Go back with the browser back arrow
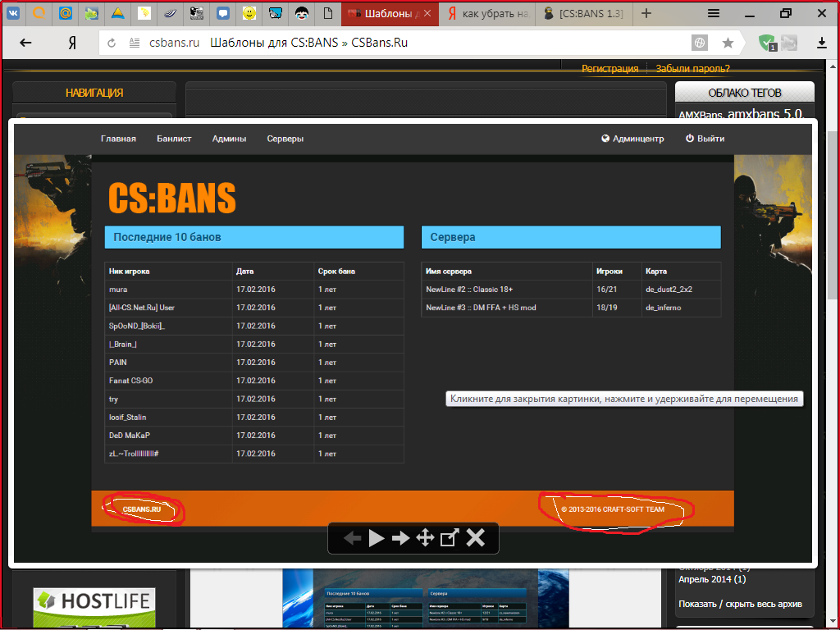The height and width of the screenshot is (630, 840). coord(25,43)
